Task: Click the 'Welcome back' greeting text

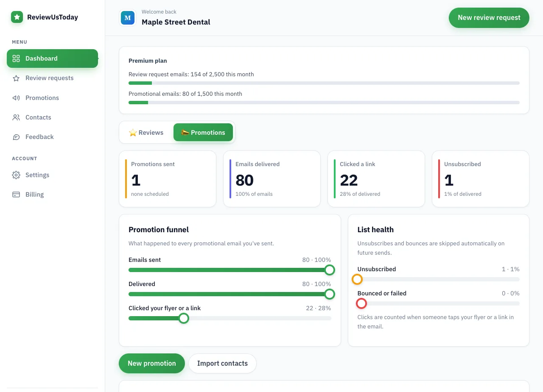Action: (x=159, y=12)
